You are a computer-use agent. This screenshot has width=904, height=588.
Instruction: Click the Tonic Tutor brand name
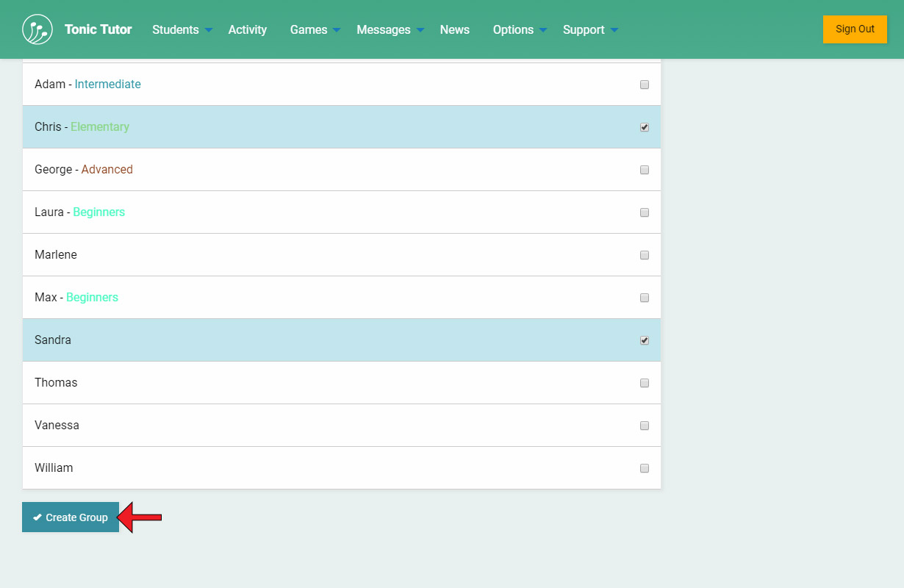(98, 29)
